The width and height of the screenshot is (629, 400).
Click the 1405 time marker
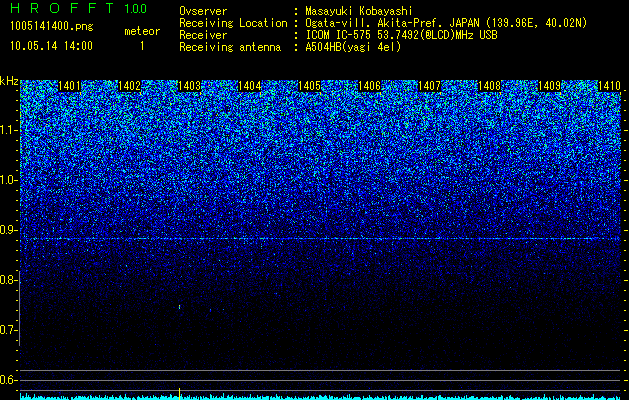pyautogui.click(x=309, y=86)
